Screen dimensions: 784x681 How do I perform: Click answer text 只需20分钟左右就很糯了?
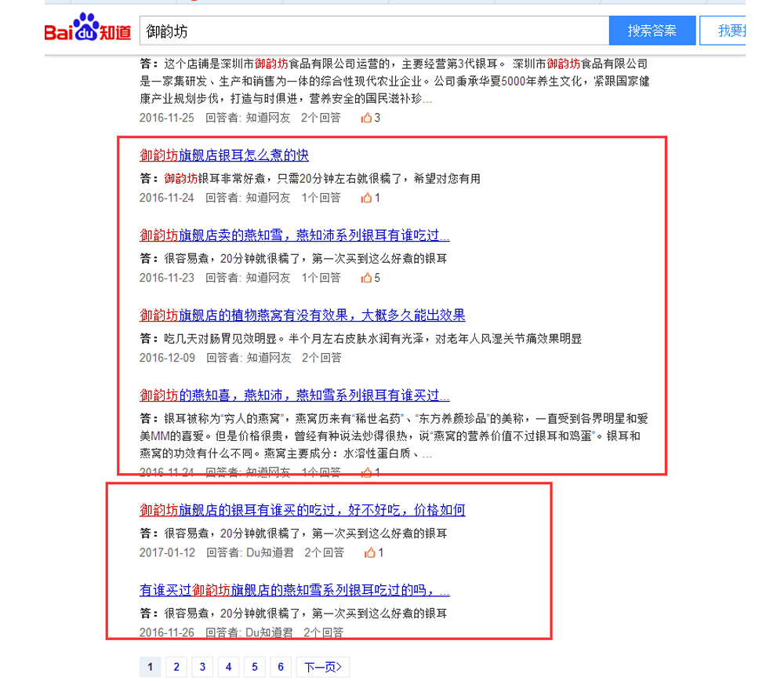click(339, 179)
